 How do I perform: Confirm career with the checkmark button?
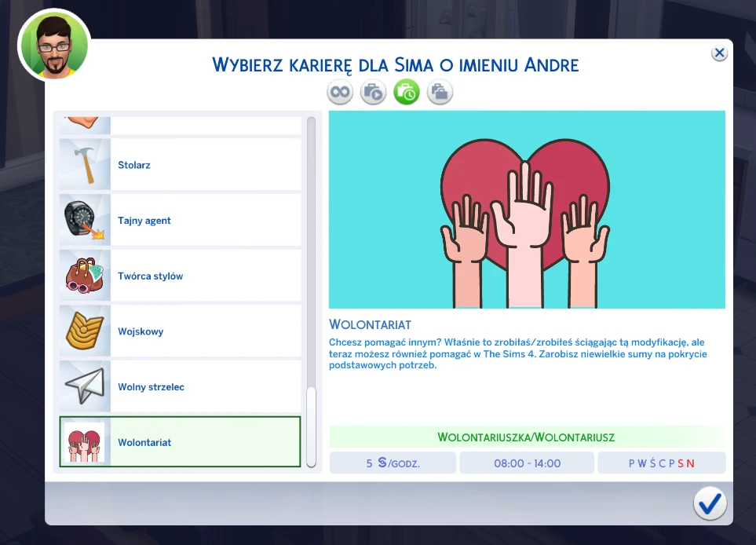coord(710,503)
